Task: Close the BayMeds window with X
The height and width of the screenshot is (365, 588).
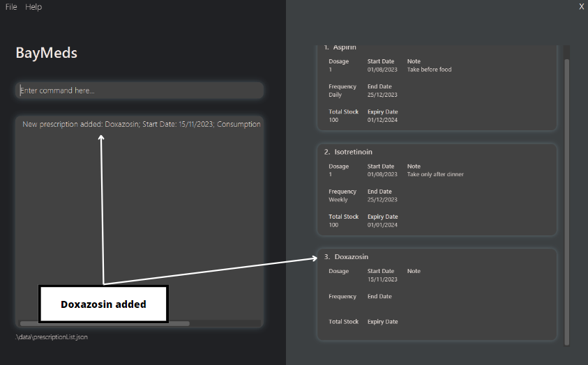Action: click(581, 6)
